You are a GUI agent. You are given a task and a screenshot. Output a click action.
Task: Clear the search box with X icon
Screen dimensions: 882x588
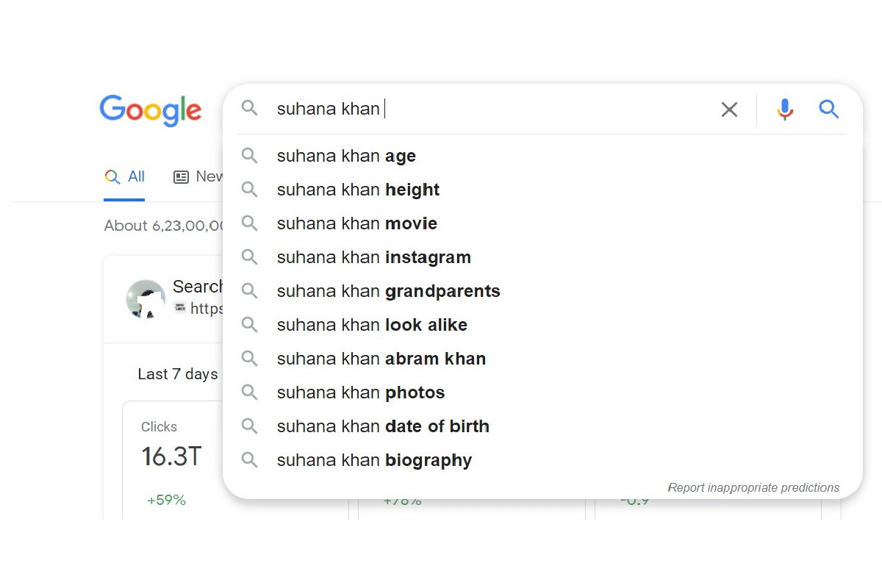(x=729, y=110)
